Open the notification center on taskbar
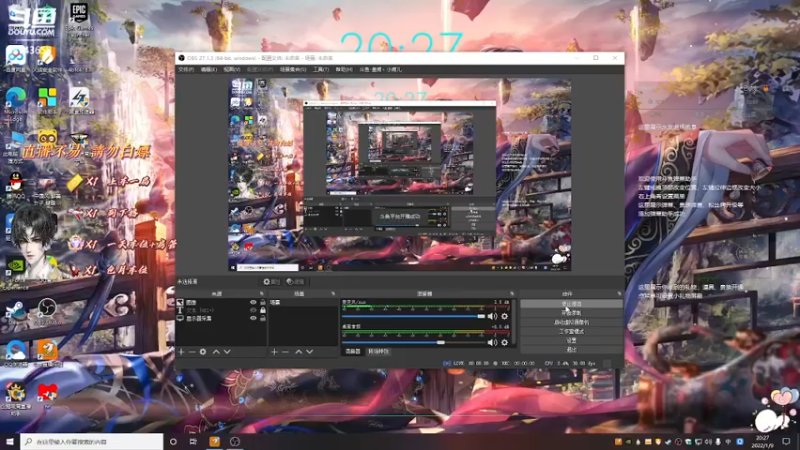This screenshot has width=800, height=450. (x=786, y=441)
